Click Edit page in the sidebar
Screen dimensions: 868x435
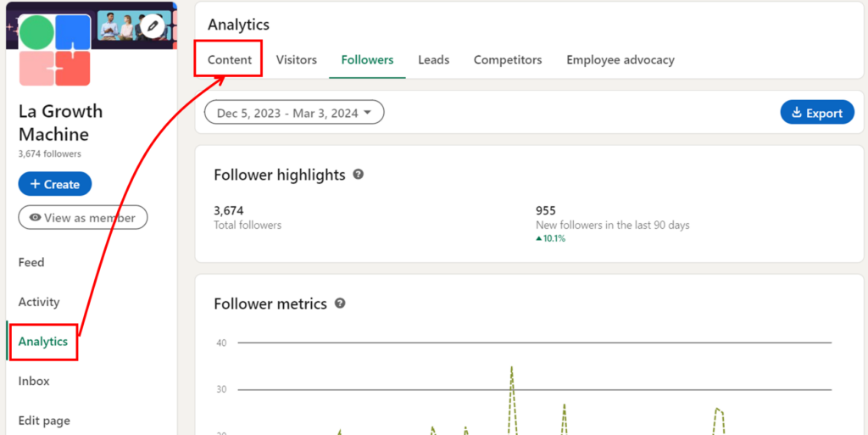pos(44,421)
